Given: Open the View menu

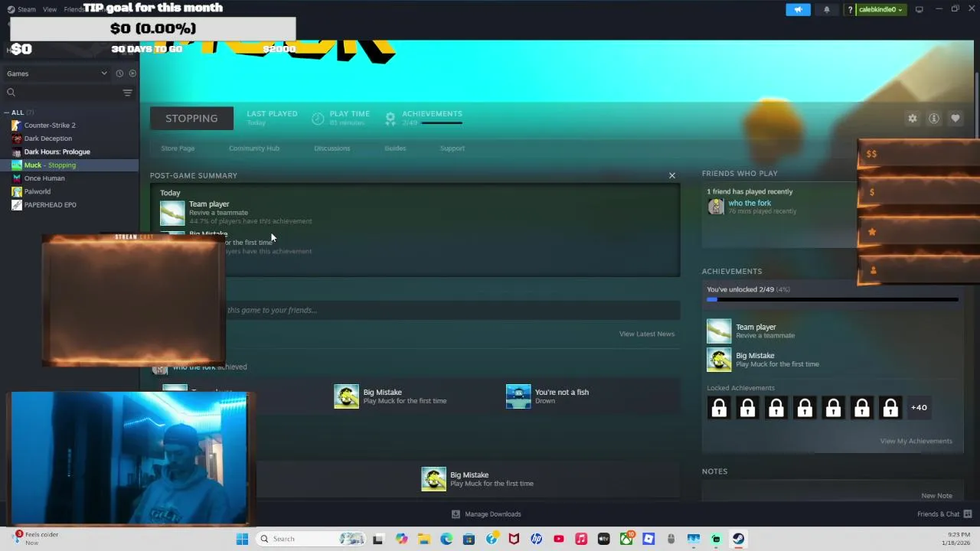Looking at the screenshot, I should tap(50, 9).
